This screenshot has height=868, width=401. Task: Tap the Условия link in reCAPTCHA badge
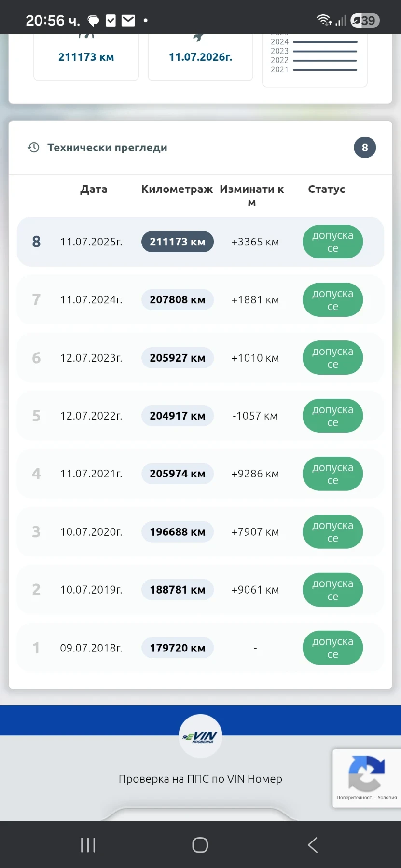click(x=387, y=797)
